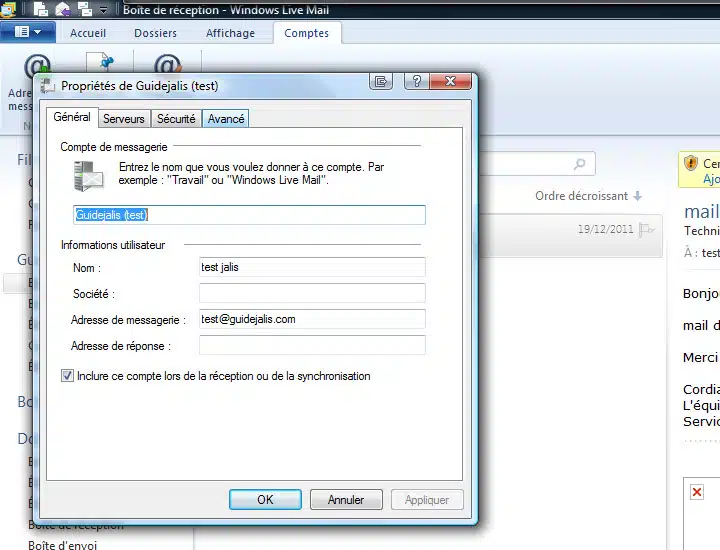Open the Accueil ribbon tab
Viewport: 720px width, 550px height.
tap(88, 33)
